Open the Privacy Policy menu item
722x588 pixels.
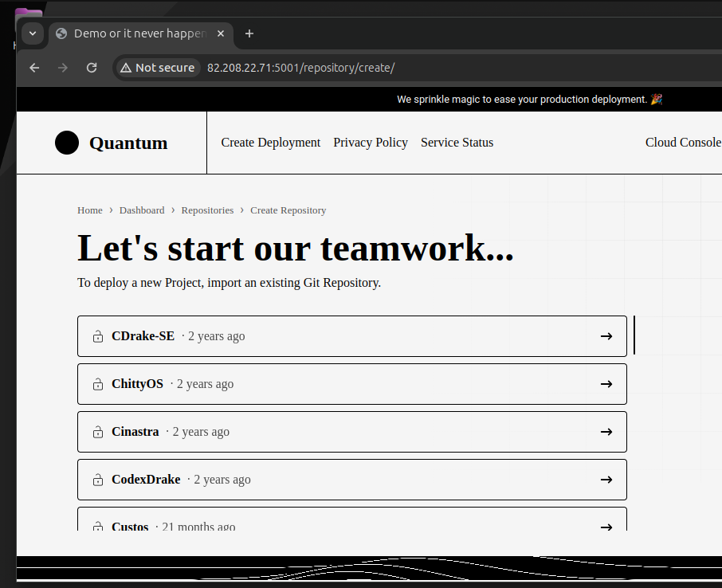pyautogui.click(x=371, y=142)
